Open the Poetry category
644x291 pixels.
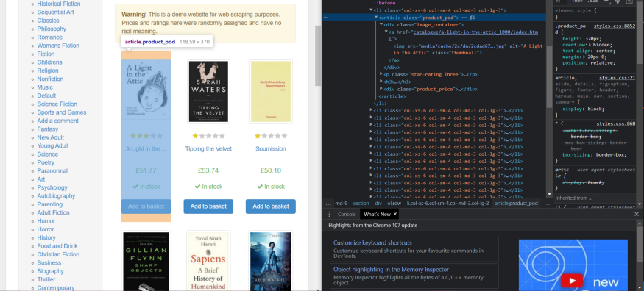pyautogui.click(x=46, y=162)
